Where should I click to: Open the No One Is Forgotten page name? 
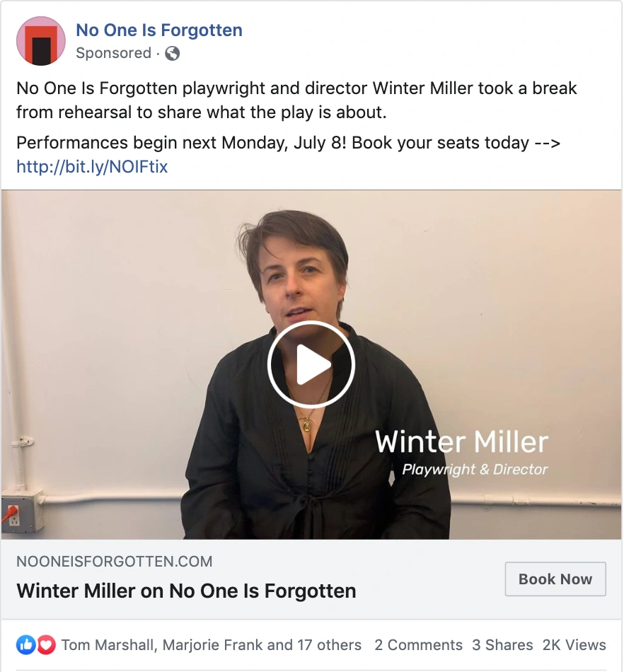[159, 30]
